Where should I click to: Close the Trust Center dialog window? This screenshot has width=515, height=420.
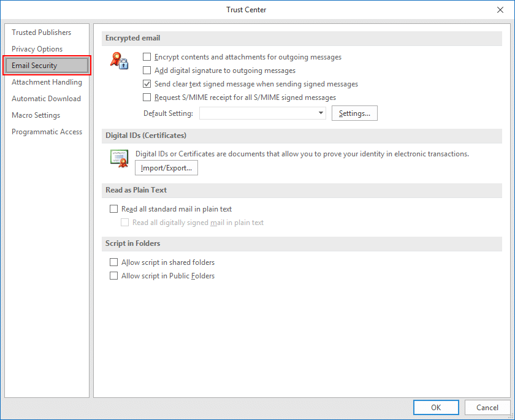[x=500, y=10]
